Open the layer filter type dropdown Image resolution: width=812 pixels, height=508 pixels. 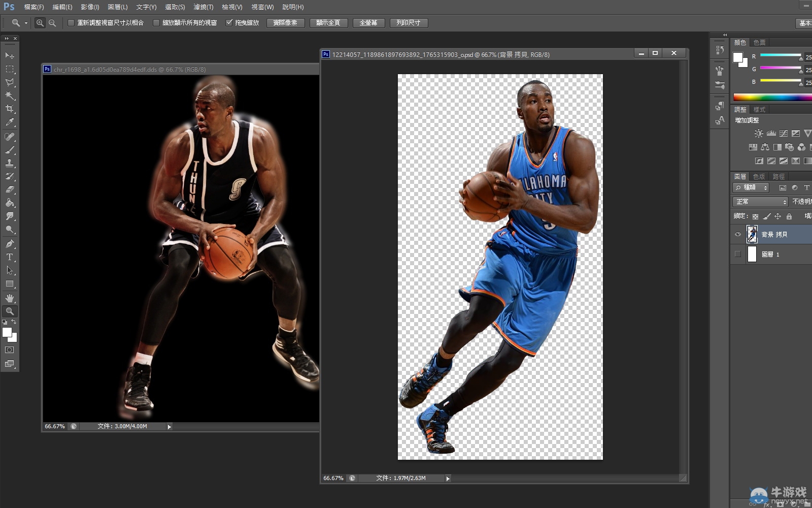coord(752,187)
